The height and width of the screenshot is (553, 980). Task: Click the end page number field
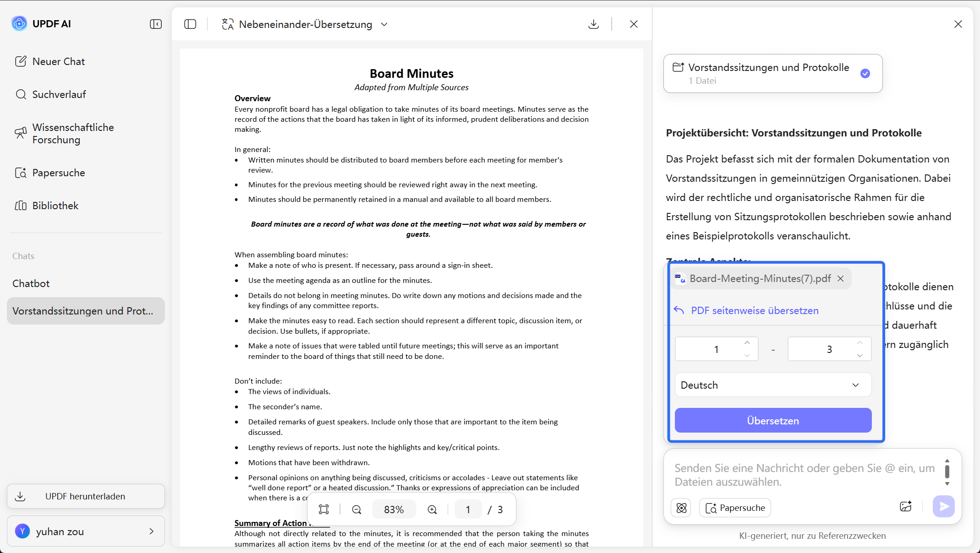coord(829,349)
